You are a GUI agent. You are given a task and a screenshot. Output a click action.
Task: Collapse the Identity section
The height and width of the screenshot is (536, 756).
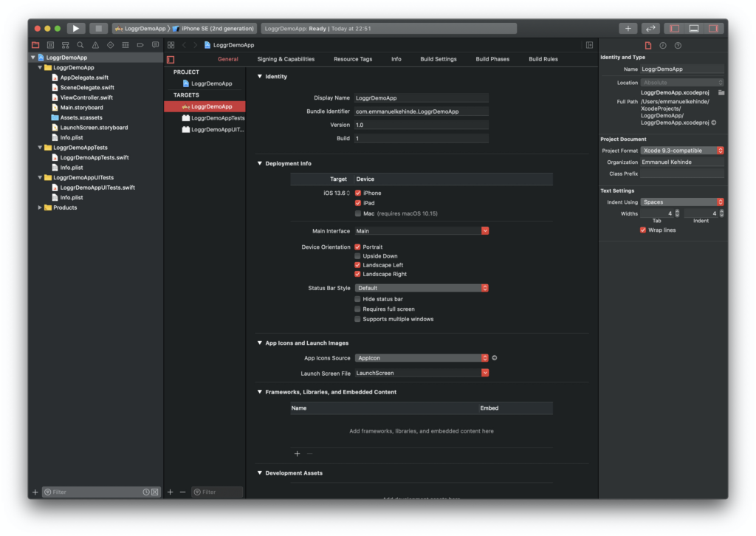coord(260,76)
